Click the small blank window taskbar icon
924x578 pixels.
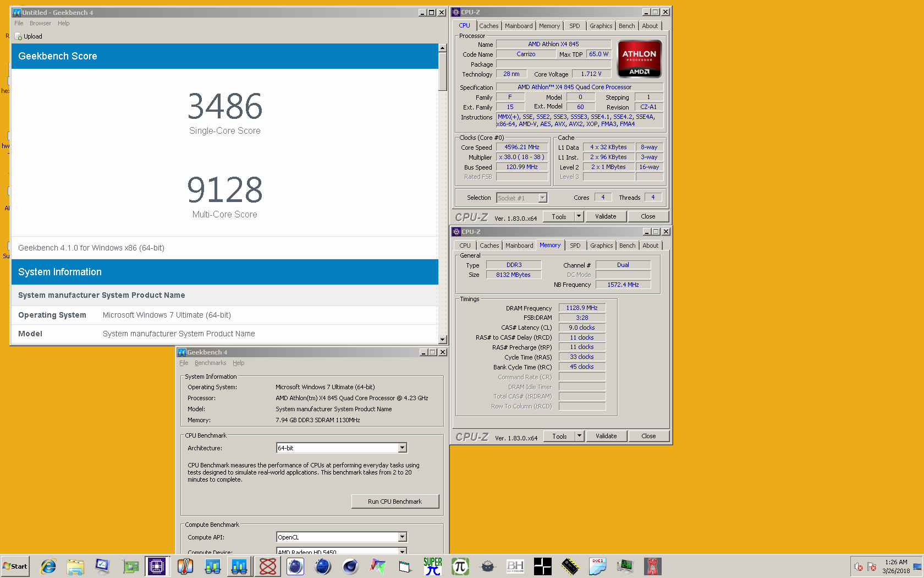(x=405, y=566)
